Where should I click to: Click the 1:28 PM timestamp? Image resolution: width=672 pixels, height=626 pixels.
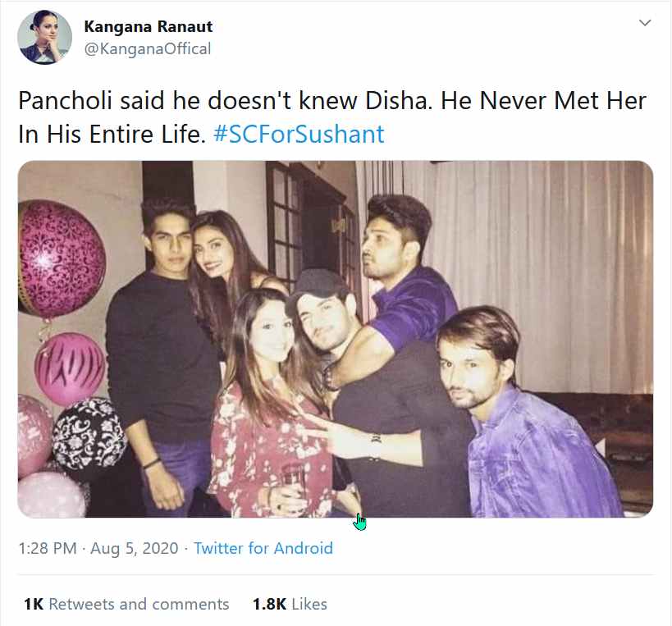47,548
